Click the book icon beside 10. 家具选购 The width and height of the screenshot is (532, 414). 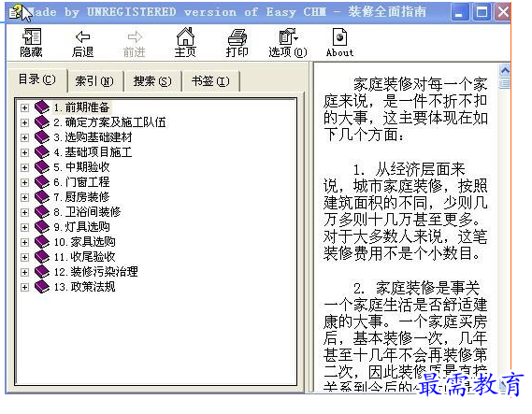pos(42,241)
